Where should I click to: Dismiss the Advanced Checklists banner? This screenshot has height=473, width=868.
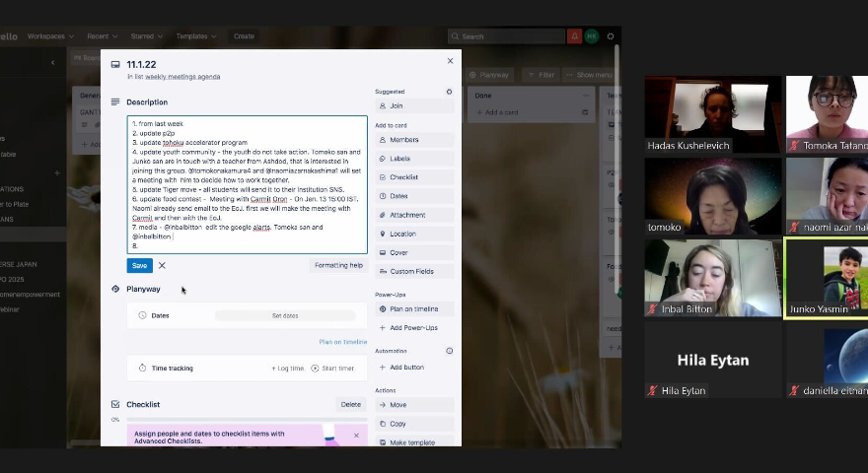356,436
